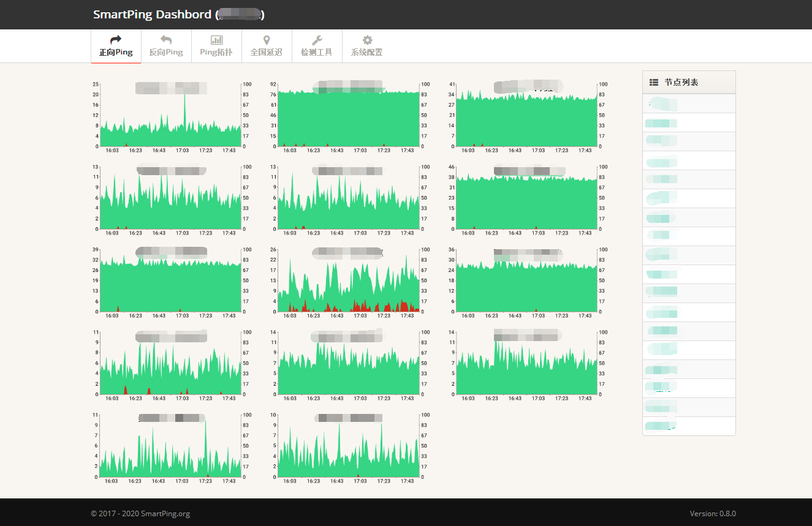Select the last node in 节点列表
Viewport: 812px width, 526px height.
click(x=689, y=426)
